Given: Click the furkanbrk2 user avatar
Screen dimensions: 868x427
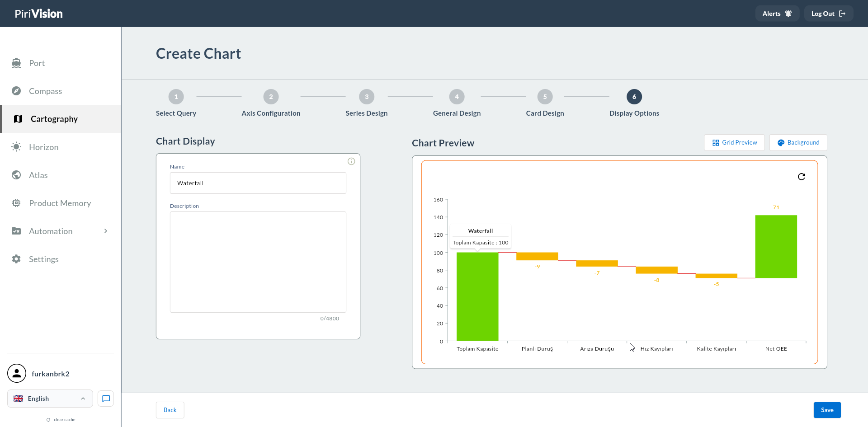Looking at the screenshot, I should tap(17, 373).
